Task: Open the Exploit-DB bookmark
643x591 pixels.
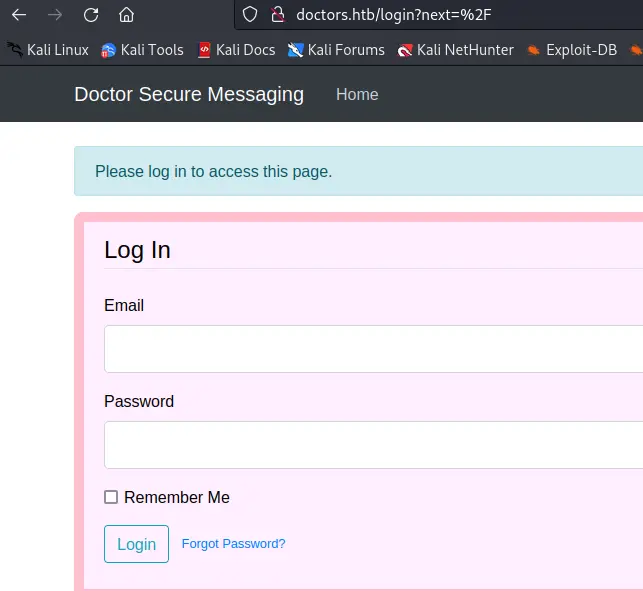Action: tap(572, 50)
